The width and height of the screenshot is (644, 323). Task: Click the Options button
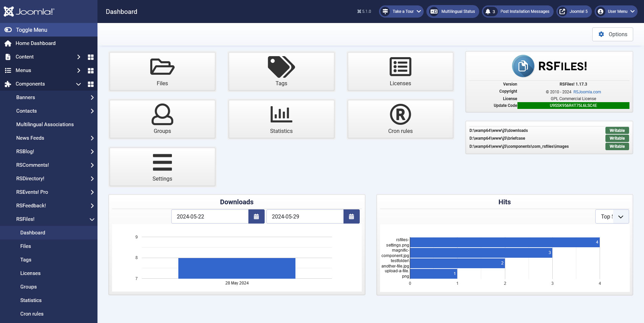point(613,34)
